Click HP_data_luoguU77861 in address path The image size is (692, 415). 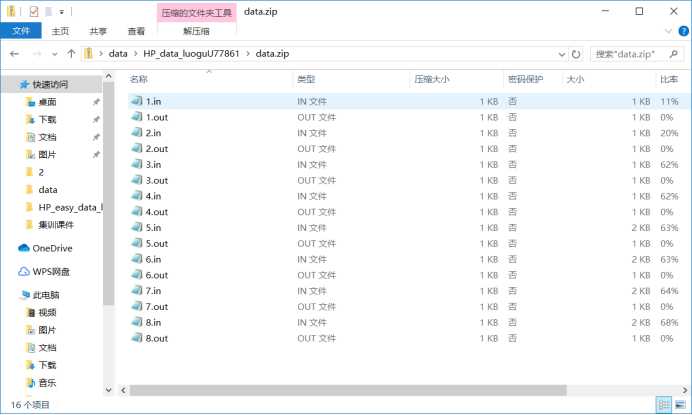coord(191,54)
